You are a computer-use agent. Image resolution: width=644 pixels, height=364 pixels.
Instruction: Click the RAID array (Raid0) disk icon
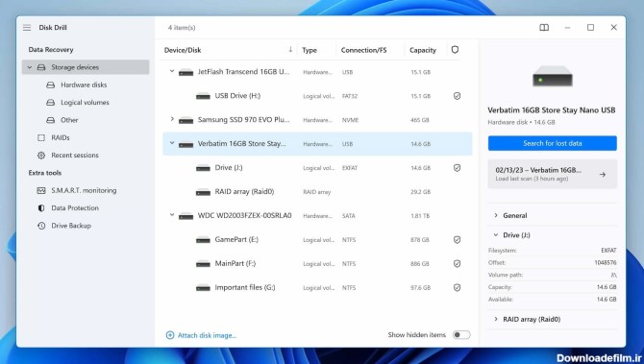203,192
